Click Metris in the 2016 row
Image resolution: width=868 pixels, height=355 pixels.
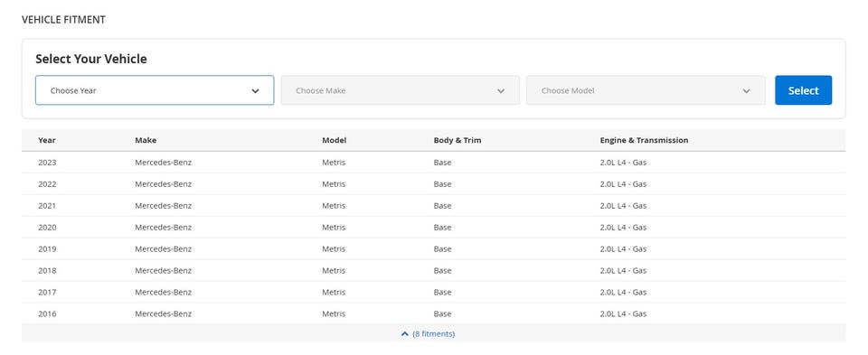[334, 313]
